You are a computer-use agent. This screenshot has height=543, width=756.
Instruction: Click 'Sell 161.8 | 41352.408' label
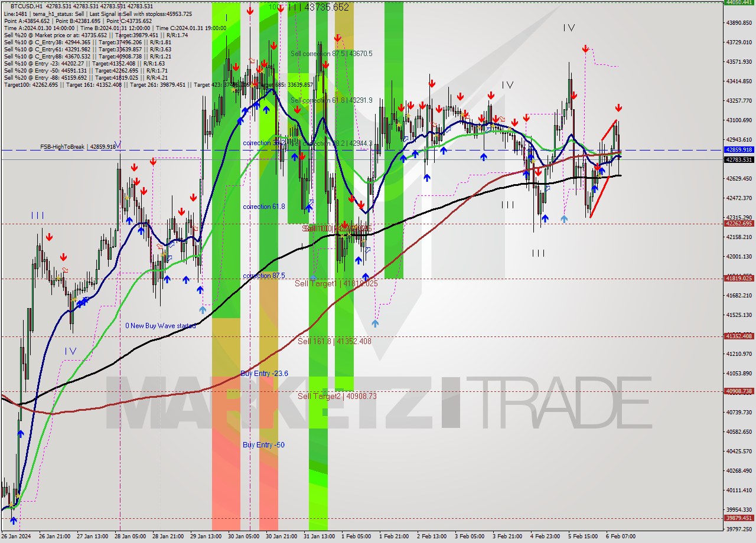(x=334, y=341)
